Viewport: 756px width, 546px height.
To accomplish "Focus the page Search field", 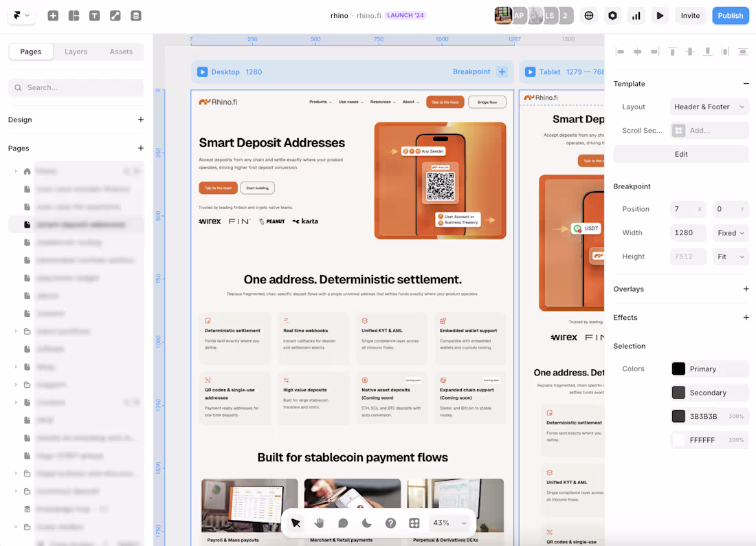I will [76, 87].
